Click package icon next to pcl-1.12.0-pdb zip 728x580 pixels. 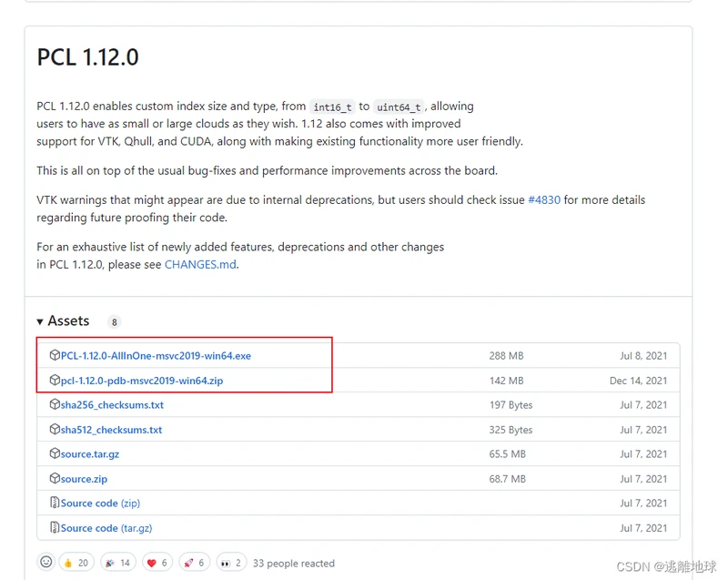click(x=55, y=380)
